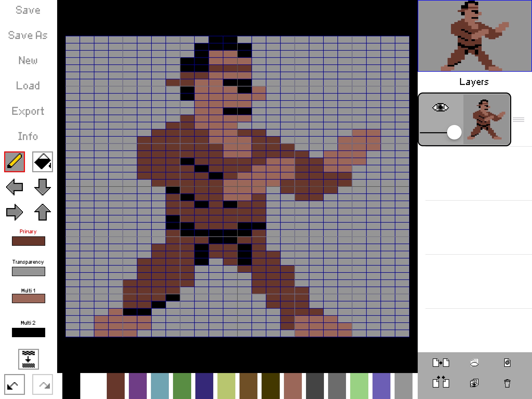Shift sprite pixels left with arrow
The image size is (532, 399).
[15, 187]
